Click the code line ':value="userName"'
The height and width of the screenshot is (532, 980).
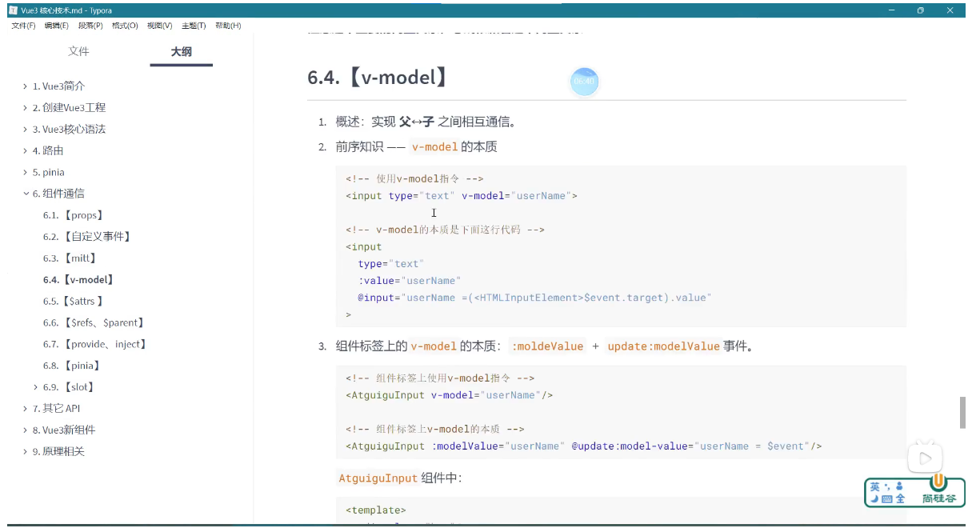coord(410,281)
